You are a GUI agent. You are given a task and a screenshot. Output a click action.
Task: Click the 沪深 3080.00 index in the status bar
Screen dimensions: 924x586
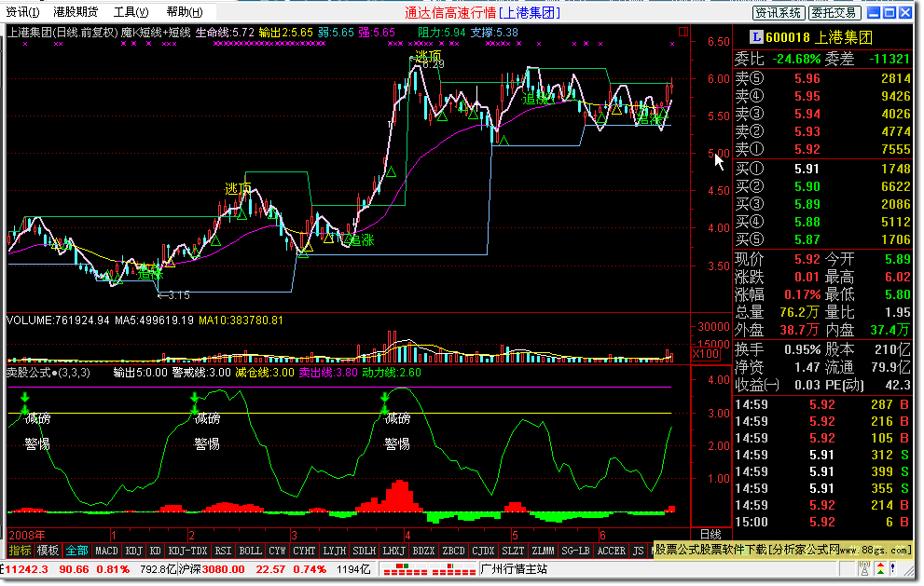click(211, 569)
